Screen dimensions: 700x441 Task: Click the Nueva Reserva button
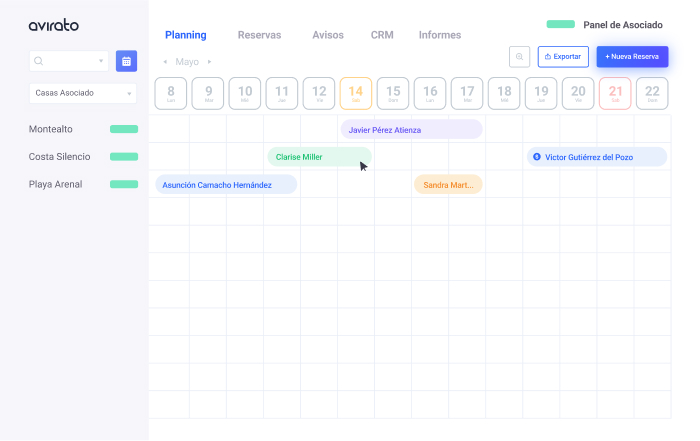coord(632,57)
